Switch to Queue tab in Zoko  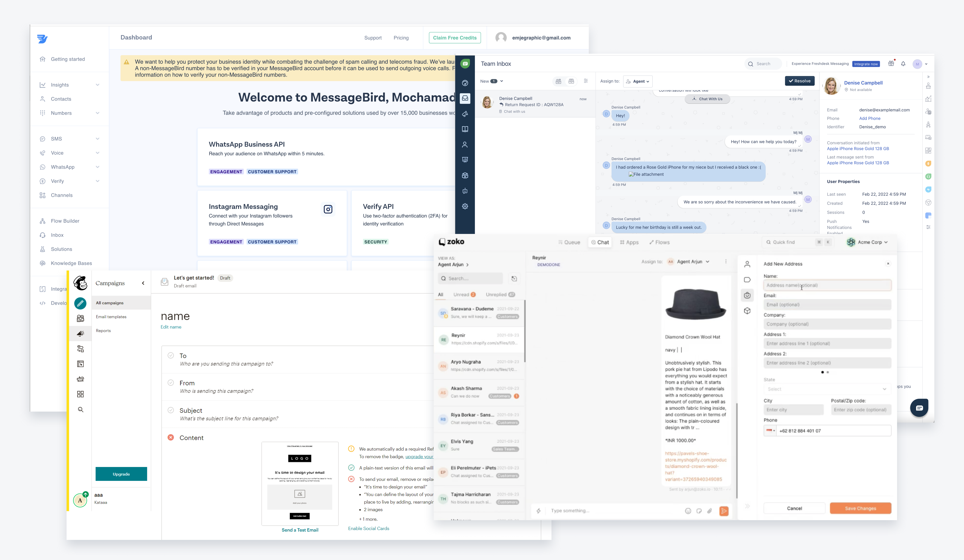(569, 242)
